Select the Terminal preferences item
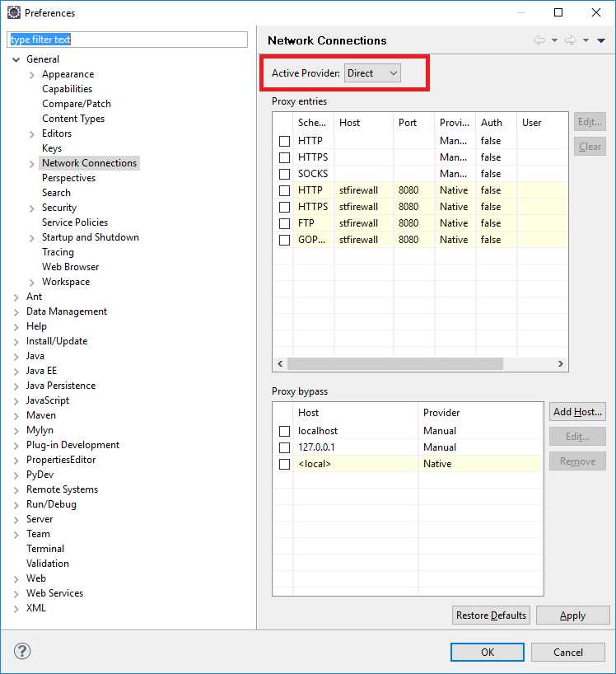The image size is (616, 674). [45, 549]
